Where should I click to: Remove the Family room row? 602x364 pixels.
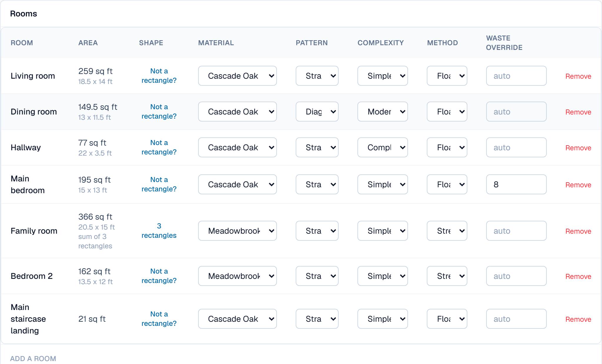tap(578, 231)
